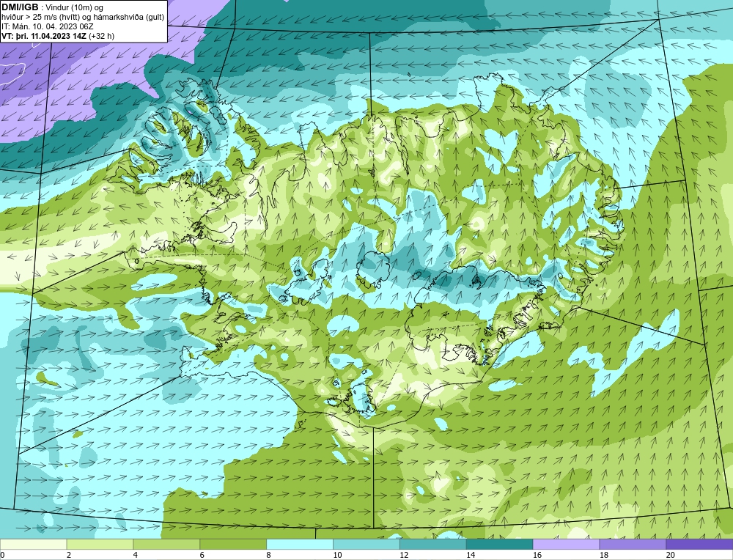
Task: Click the above 20 m/s dark violet swatch
Action: 700,544
